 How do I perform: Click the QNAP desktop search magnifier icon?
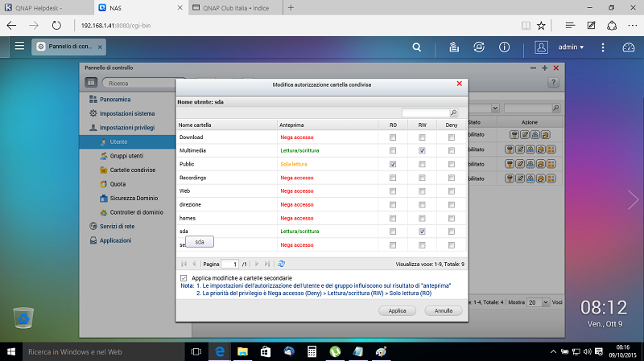pos(417,47)
